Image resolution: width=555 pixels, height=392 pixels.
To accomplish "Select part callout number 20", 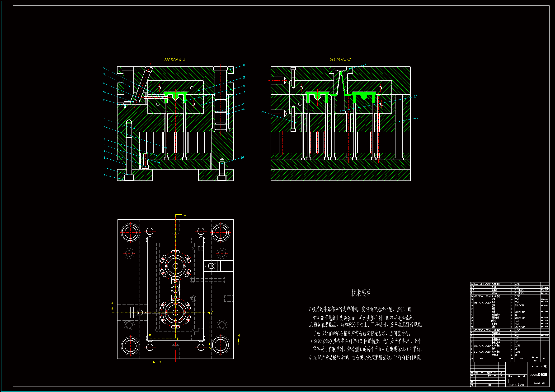I will pos(242,157).
